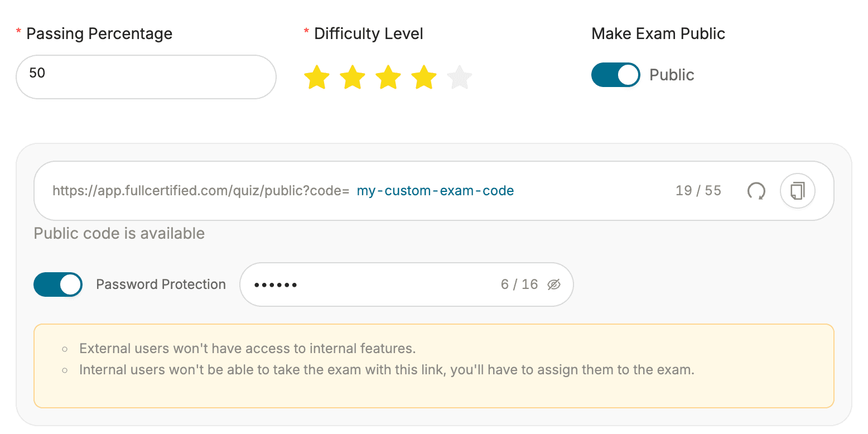Viewport: 868px width, 434px height.
Task: Click the "Public code is available" message
Action: pyautogui.click(x=119, y=233)
